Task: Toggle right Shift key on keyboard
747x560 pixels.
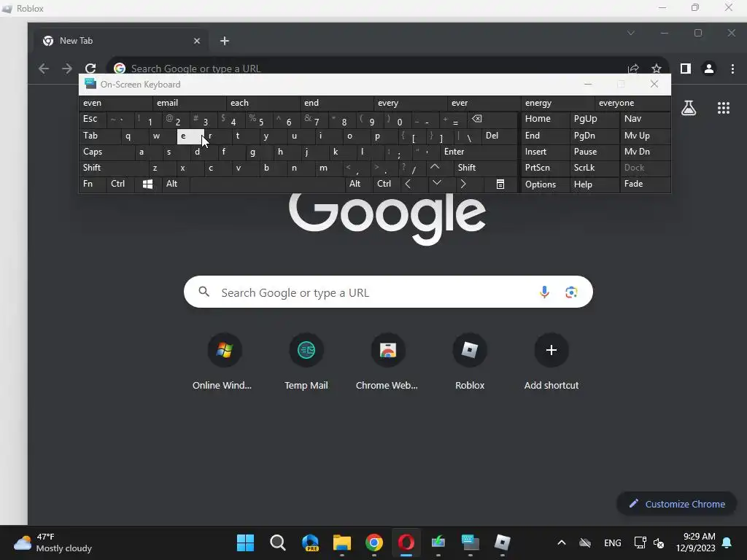Action: (x=485, y=168)
